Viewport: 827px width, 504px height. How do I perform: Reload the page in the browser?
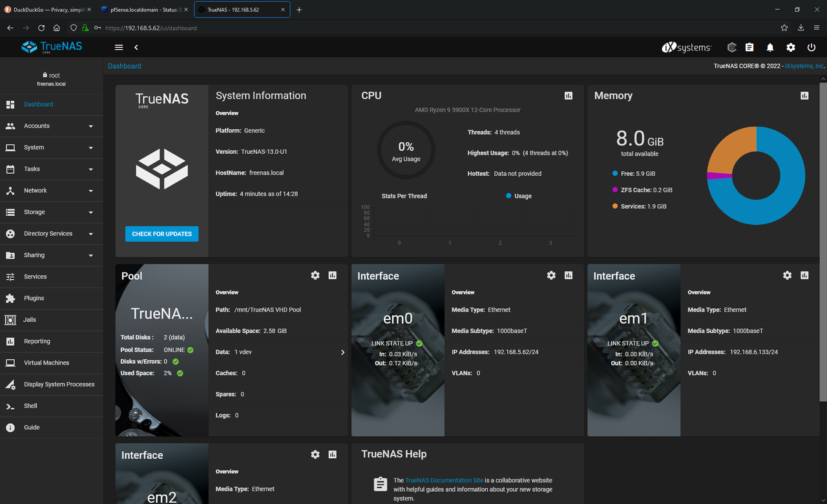[x=41, y=28]
